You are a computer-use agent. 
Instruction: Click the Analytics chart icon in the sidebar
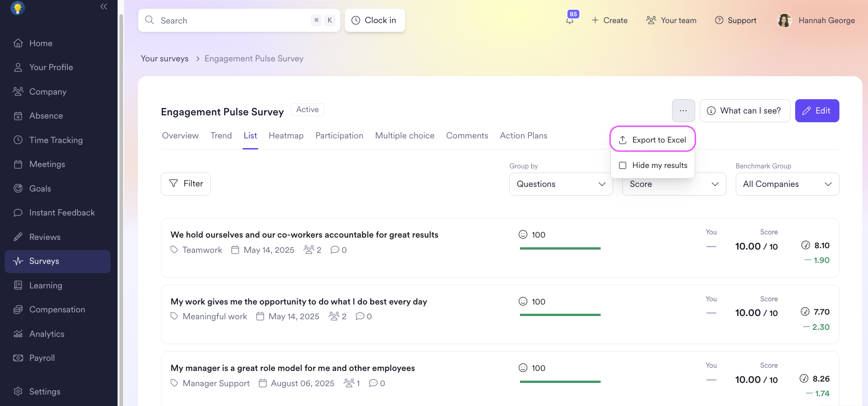coord(18,334)
